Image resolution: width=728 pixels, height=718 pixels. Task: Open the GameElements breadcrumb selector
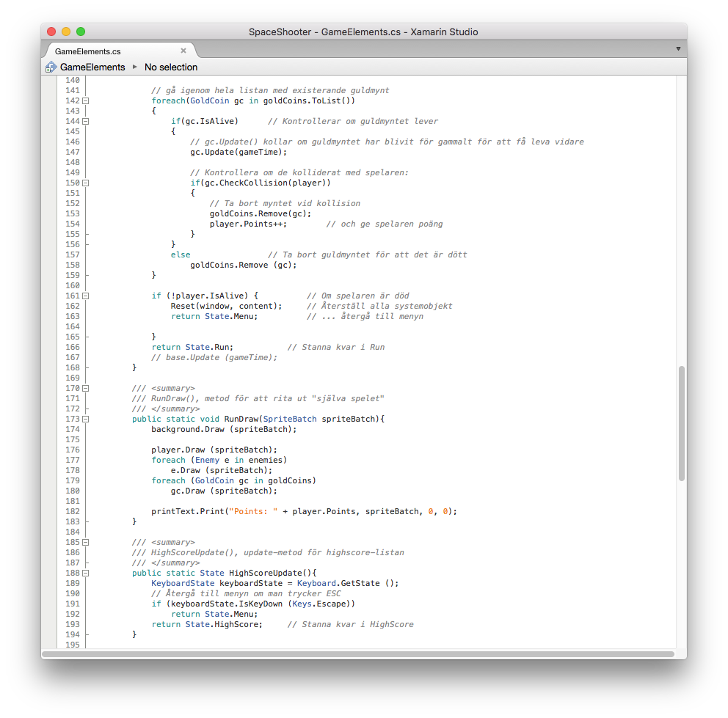click(92, 67)
